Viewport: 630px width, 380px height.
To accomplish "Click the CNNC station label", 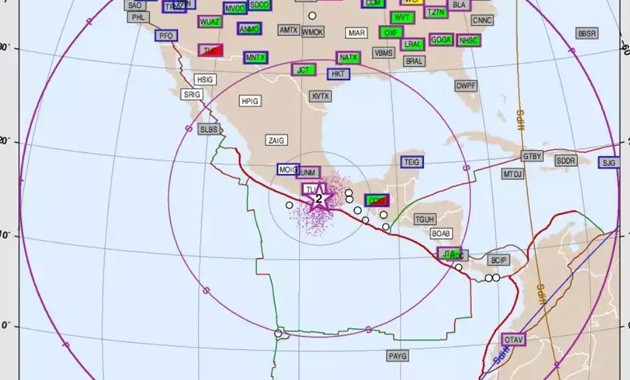I will [x=482, y=20].
